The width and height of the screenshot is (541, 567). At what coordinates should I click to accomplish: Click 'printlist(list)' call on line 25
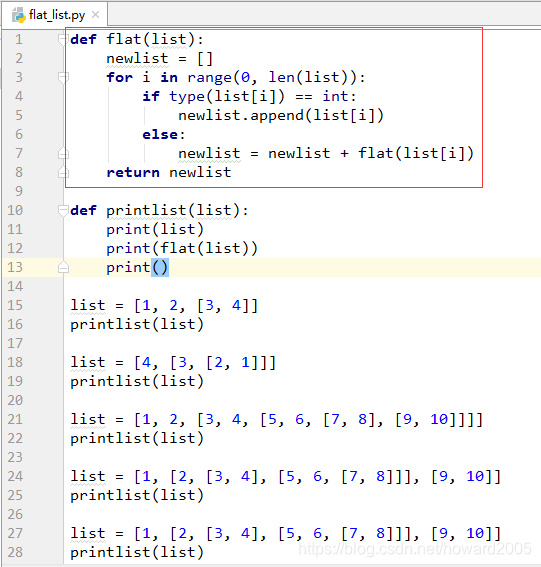pyautogui.click(x=137, y=495)
